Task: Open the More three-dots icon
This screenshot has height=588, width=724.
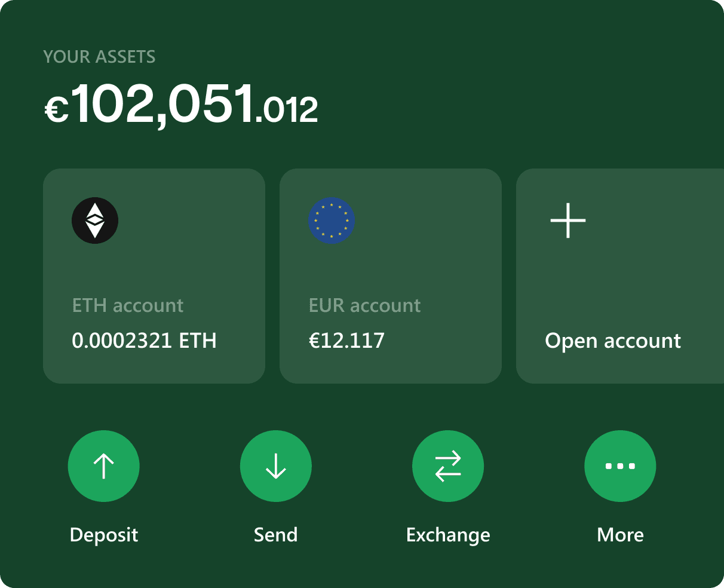Action: (620, 466)
